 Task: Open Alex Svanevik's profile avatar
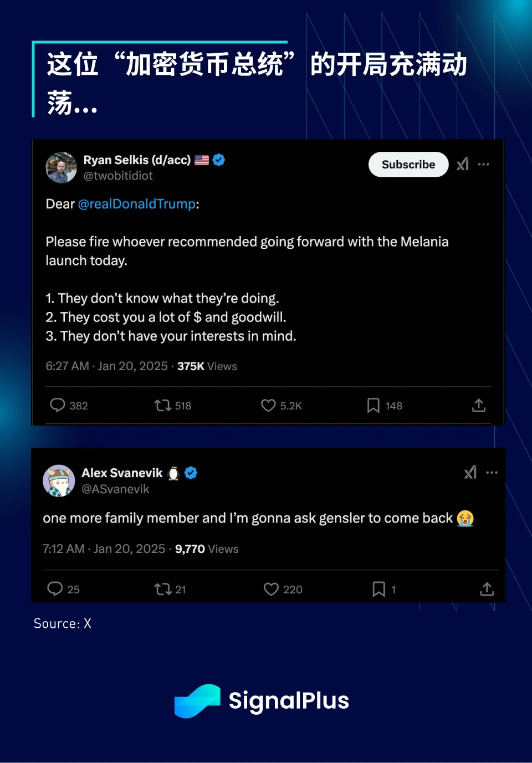(x=59, y=480)
